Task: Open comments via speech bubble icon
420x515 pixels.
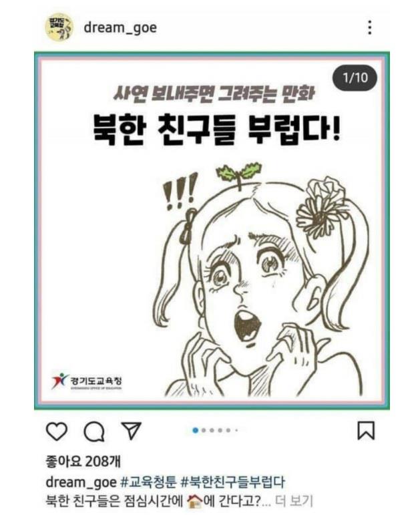Action: click(x=94, y=432)
